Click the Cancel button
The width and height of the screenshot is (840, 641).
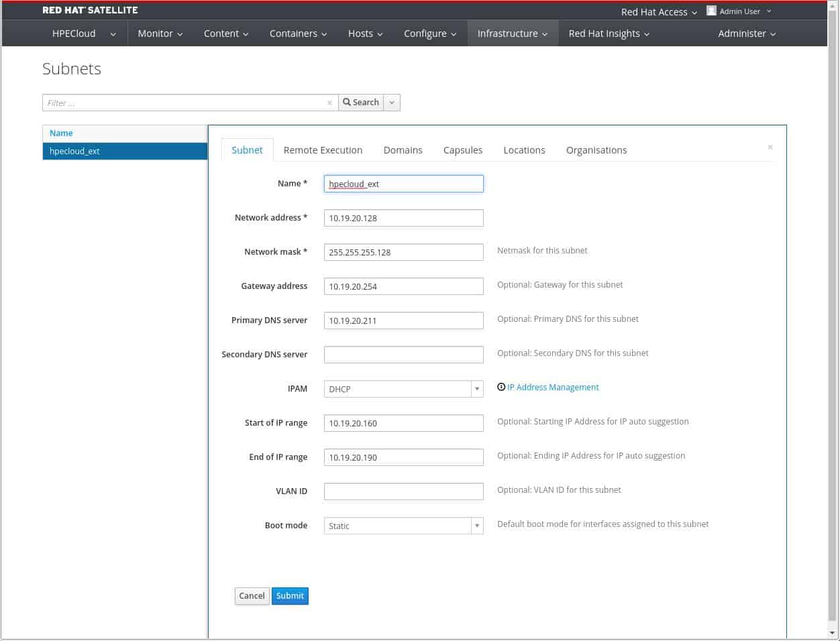(252, 595)
